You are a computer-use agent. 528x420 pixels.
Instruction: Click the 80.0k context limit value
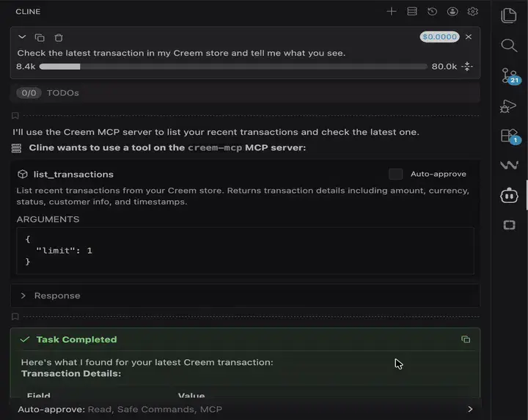tap(444, 67)
